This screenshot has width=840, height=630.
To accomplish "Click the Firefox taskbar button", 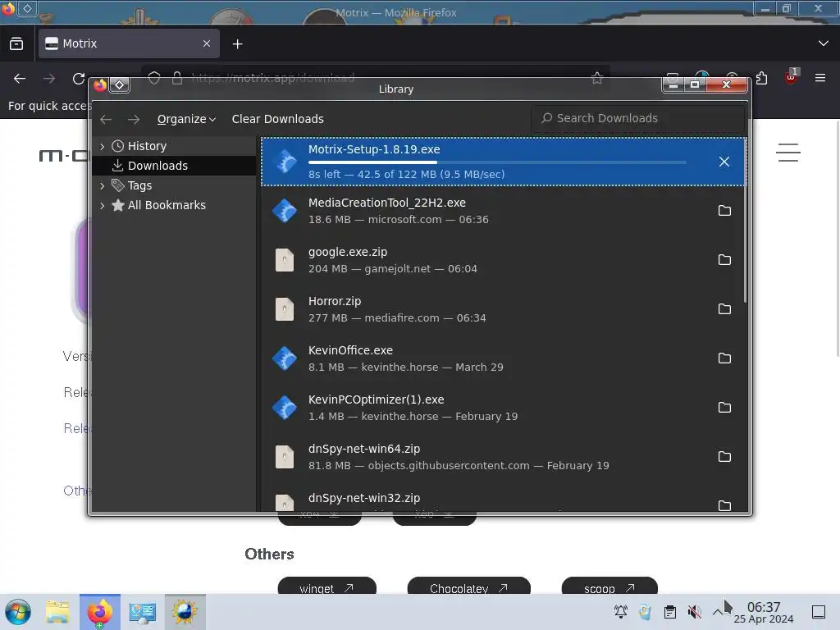I will click(100, 612).
